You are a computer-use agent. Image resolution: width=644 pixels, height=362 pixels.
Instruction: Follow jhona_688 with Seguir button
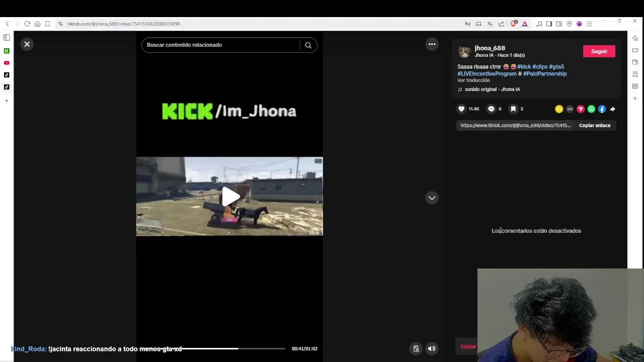[x=599, y=51]
